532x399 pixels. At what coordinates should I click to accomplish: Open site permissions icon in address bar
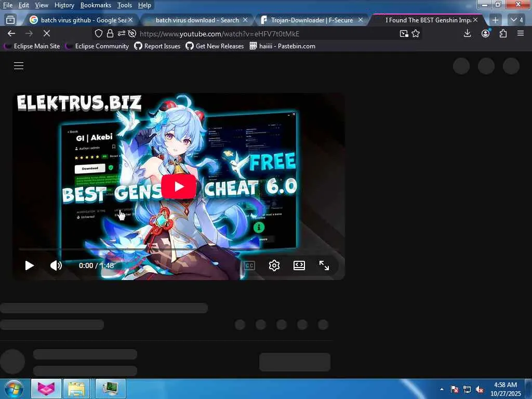pyautogui.click(x=121, y=34)
